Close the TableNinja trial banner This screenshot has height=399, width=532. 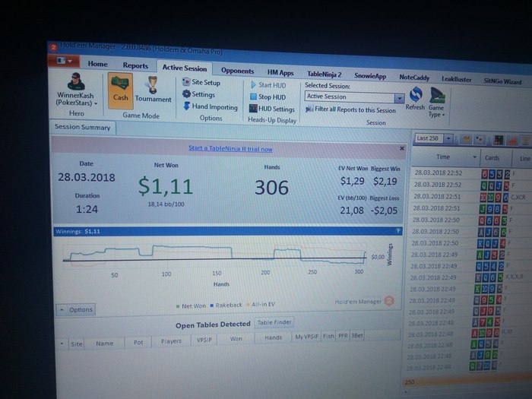pyautogui.click(x=402, y=148)
